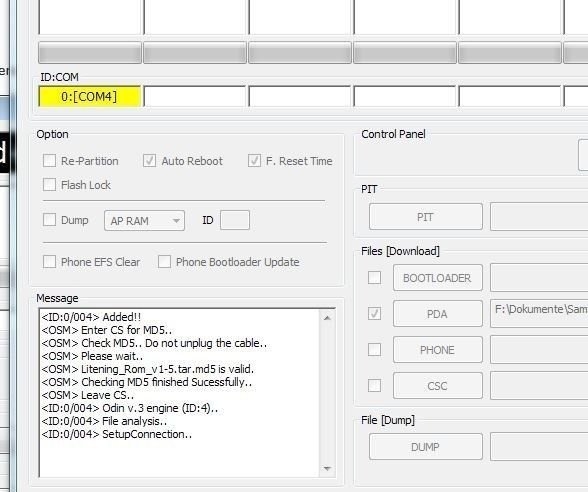Toggle the checkbox next to PDA
Viewport: 588px width, 492px height.
point(374,314)
